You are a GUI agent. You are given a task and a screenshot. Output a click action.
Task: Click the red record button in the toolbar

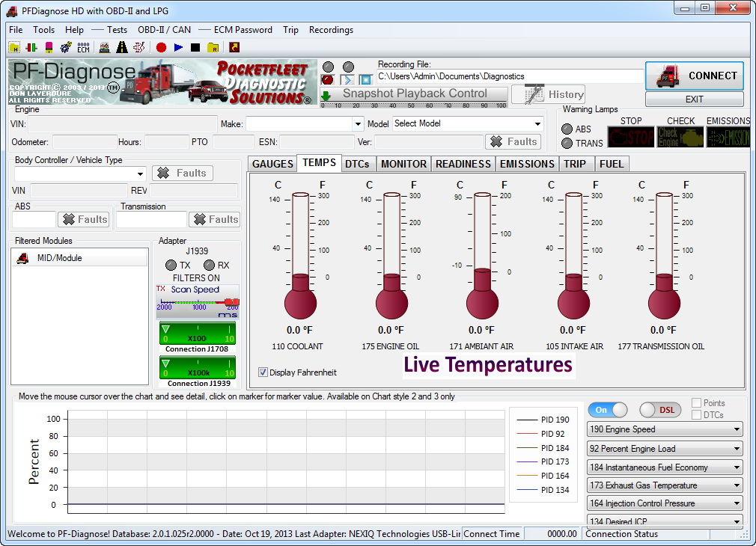(x=161, y=47)
